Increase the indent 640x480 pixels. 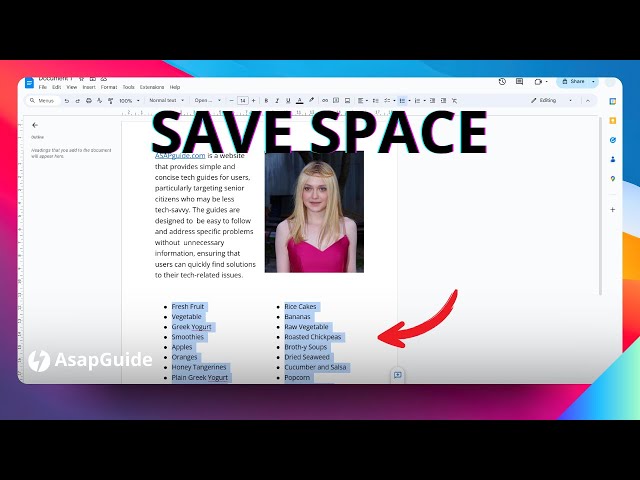[443, 100]
